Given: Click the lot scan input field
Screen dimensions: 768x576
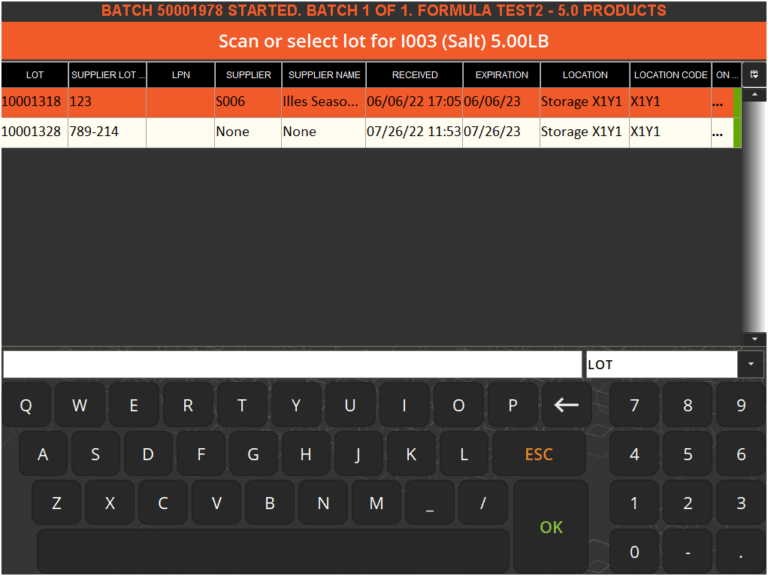Looking at the screenshot, I should tap(292, 365).
